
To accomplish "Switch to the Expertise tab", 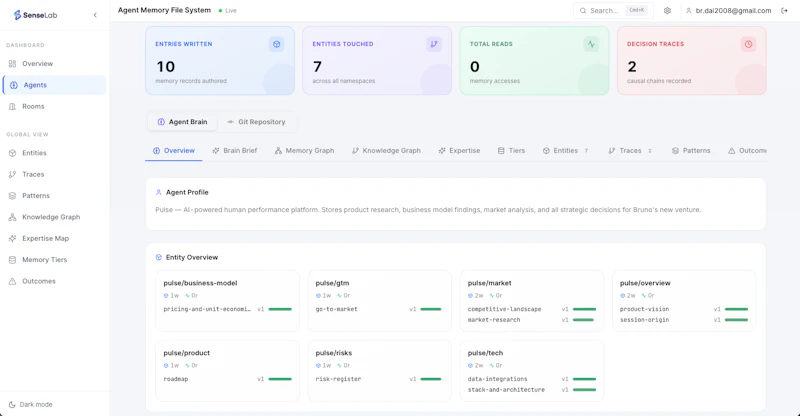I will click(x=459, y=151).
